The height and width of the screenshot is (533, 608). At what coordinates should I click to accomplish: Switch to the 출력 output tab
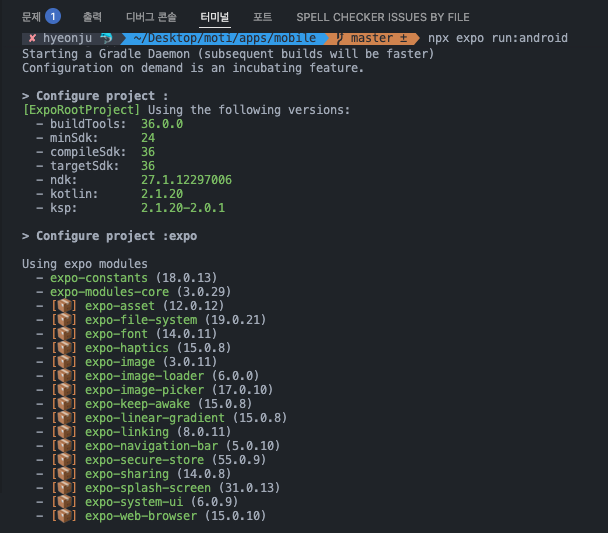coord(92,17)
